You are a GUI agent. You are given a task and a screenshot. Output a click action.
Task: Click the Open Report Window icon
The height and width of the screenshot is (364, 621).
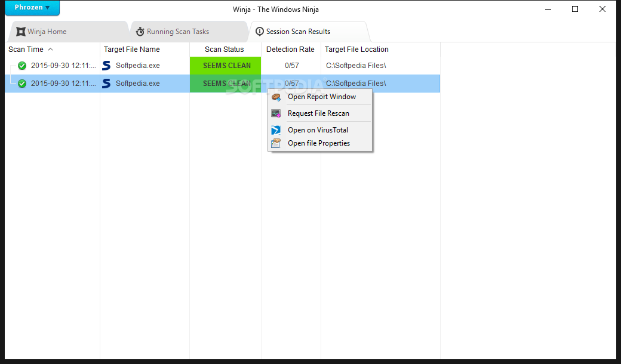tap(276, 97)
